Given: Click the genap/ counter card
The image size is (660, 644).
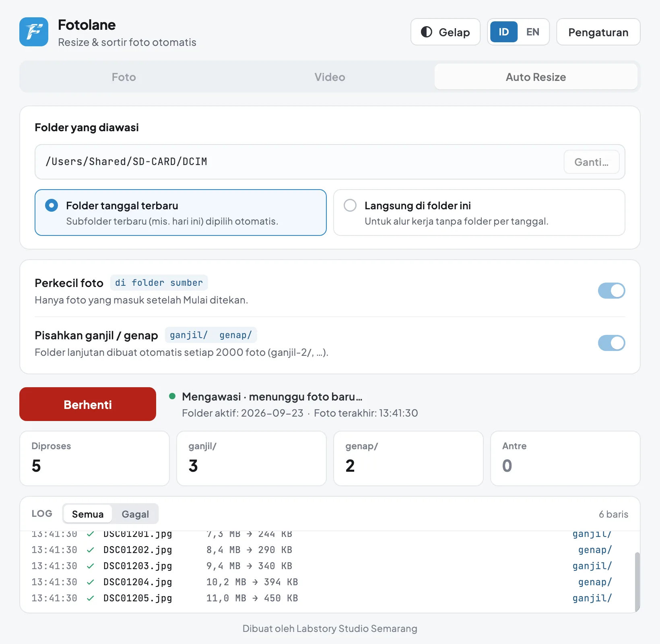Looking at the screenshot, I should pos(408,458).
